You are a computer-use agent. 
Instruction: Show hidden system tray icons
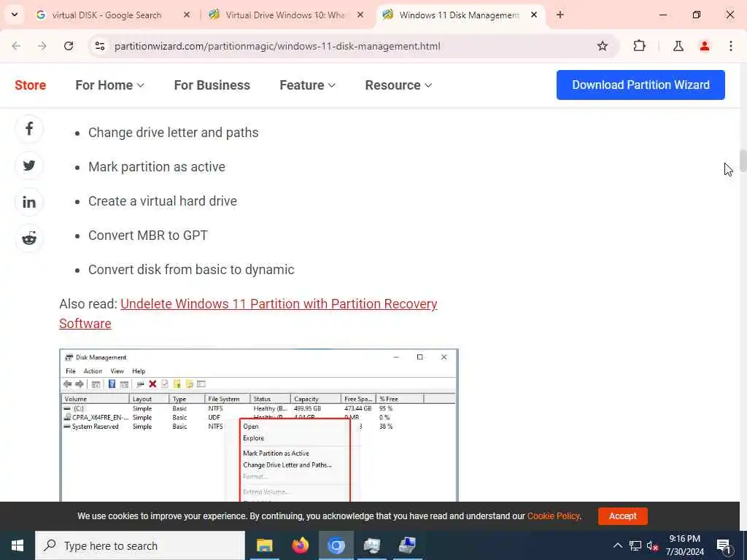(x=617, y=545)
